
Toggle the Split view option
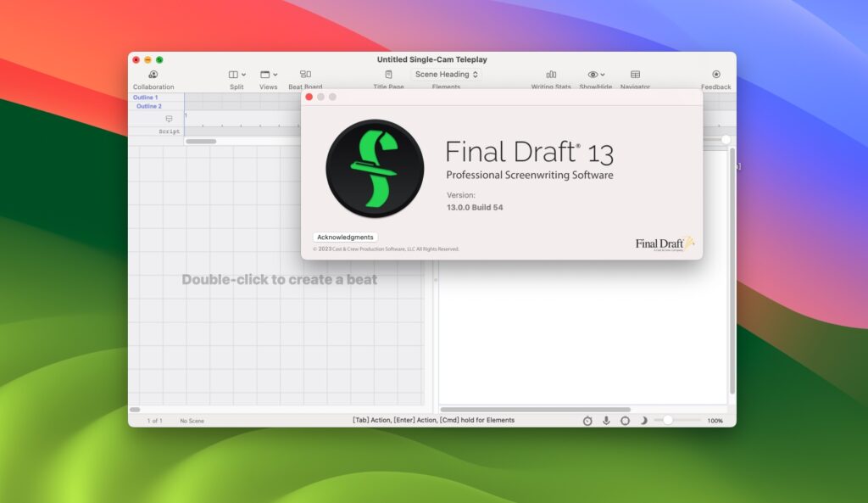[236, 76]
